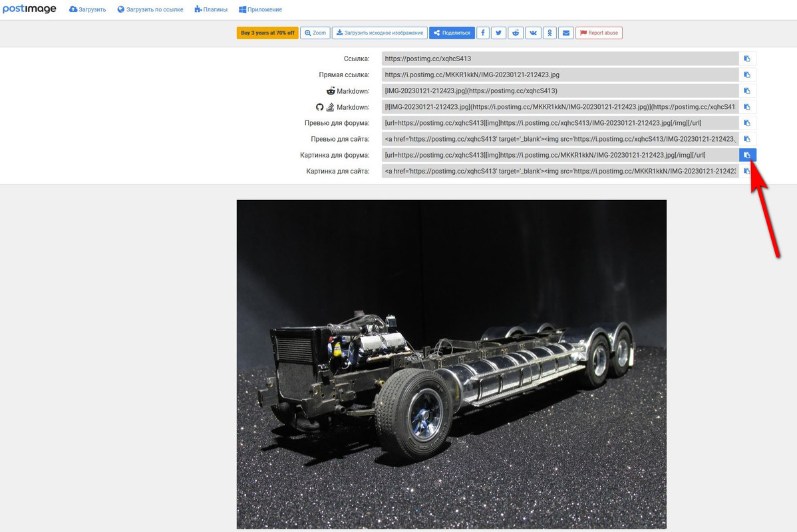Copy the Картинка для сайта code
The height and width of the screenshot is (532, 797).
[x=747, y=171]
